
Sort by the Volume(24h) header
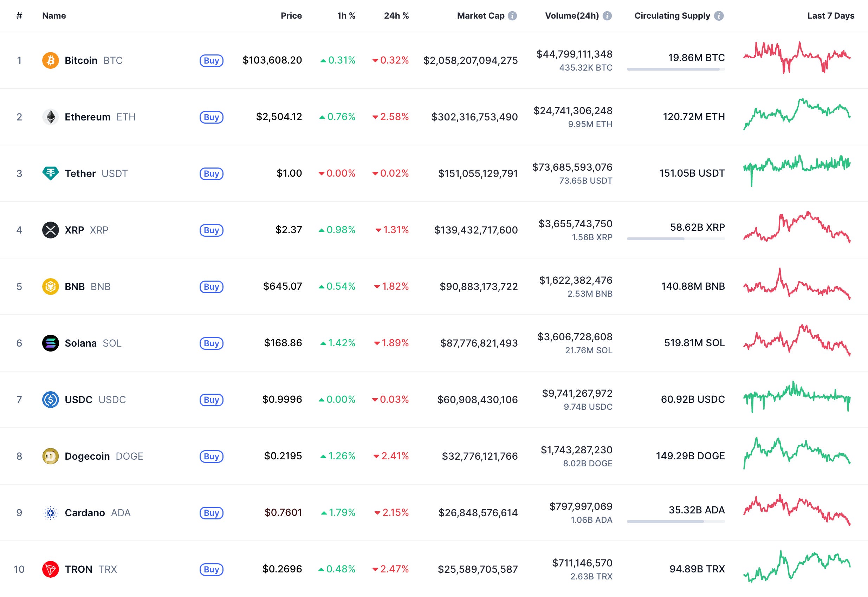[x=572, y=16]
